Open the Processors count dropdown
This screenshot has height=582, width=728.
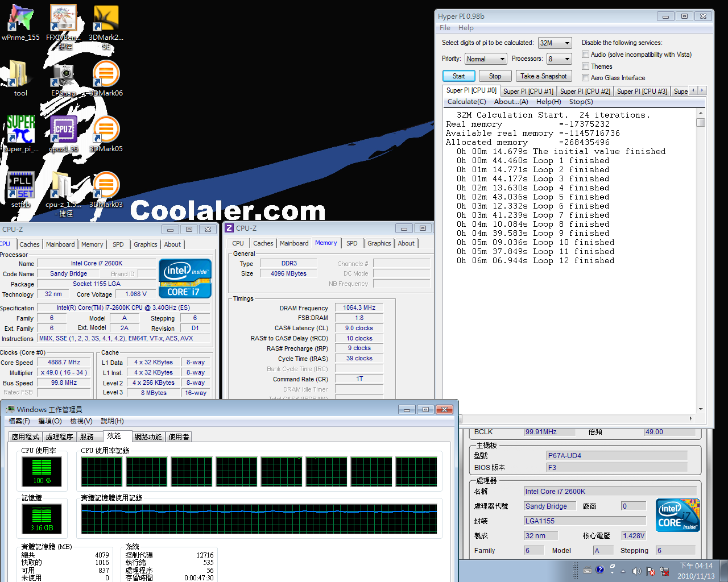click(559, 59)
